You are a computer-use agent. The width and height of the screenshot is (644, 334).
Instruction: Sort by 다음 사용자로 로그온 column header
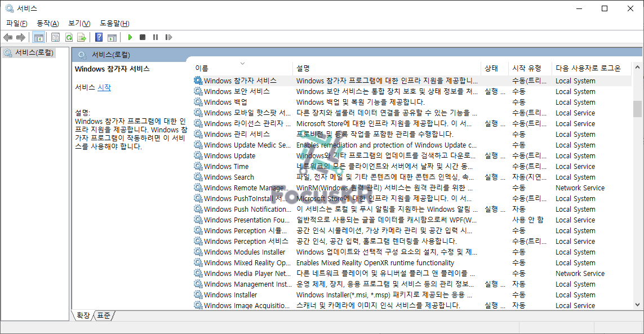coord(592,68)
